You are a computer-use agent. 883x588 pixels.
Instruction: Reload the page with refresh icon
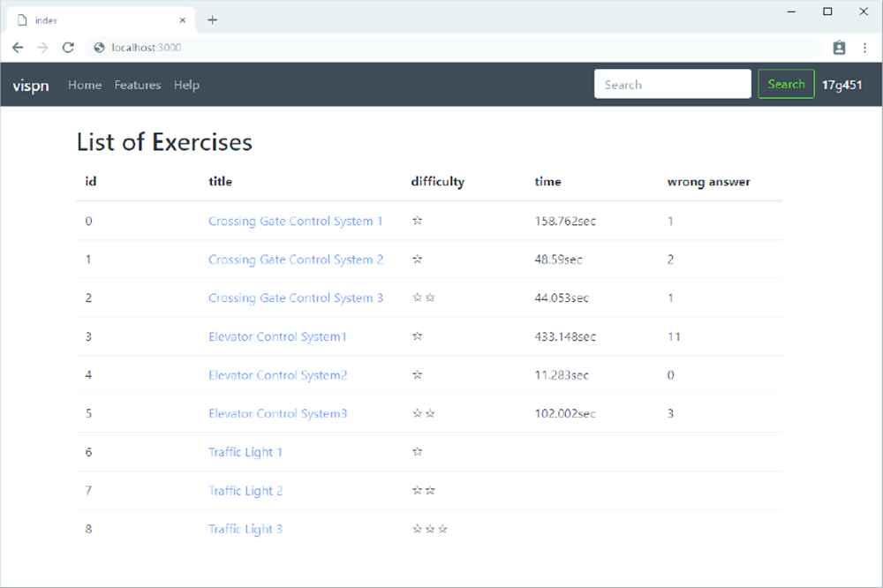68,48
